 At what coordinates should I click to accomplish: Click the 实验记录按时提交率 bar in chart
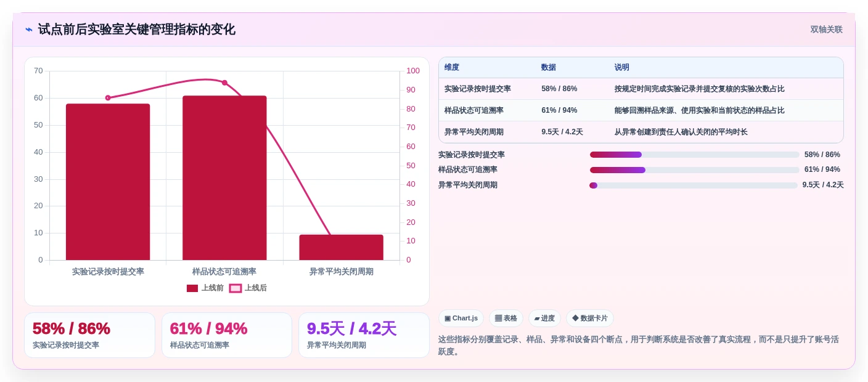coord(108,182)
